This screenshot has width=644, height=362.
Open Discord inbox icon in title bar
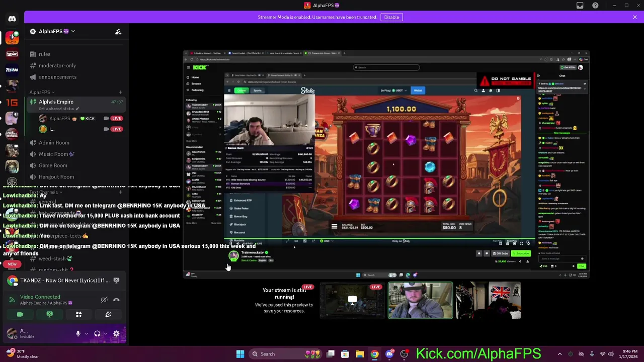click(580, 6)
